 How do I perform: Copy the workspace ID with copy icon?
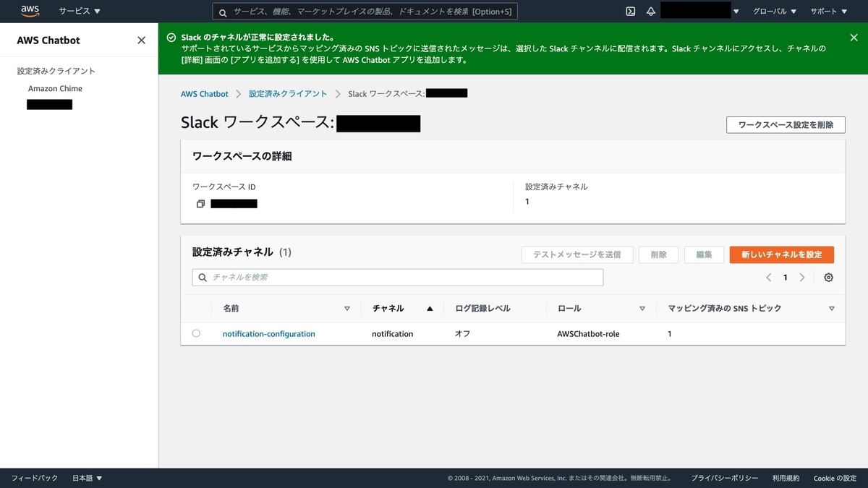(200, 204)
